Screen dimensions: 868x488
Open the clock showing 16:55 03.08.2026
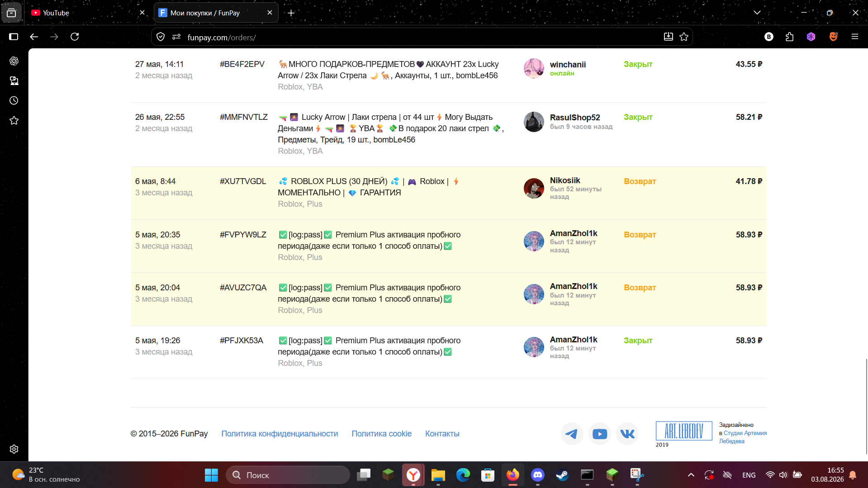pos(827,475)
